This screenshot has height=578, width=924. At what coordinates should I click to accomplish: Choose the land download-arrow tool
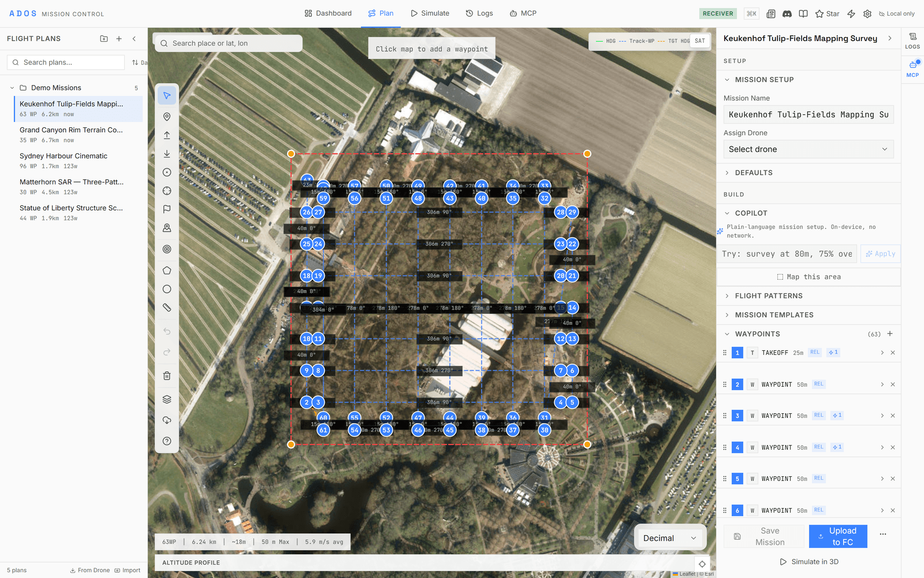click(x=167, y=154)
